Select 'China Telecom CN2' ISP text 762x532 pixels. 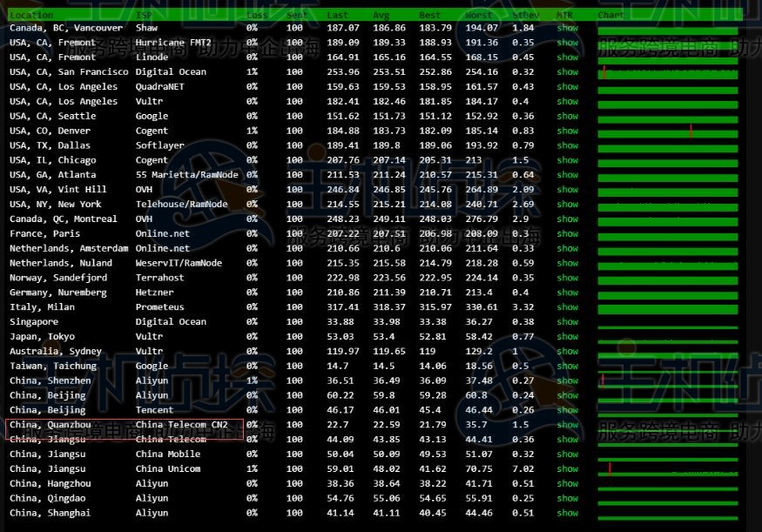pos(181,424)
